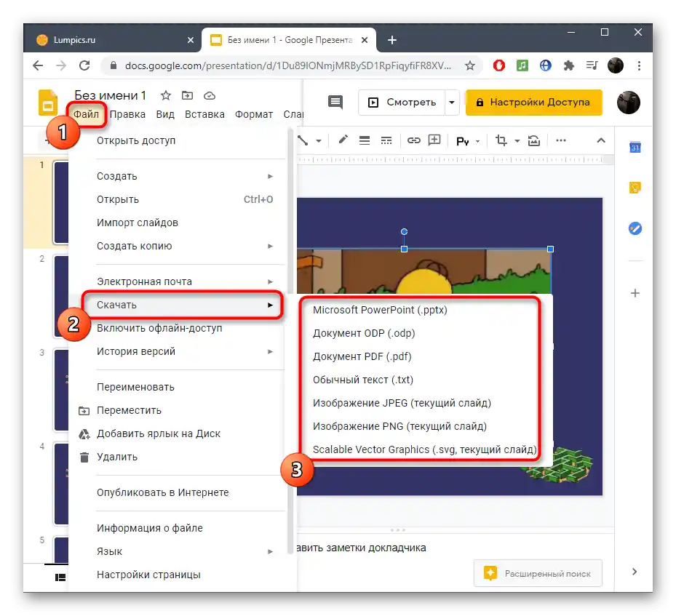
Task: Click the plus get add-ons icon
Action: [635, 293]
